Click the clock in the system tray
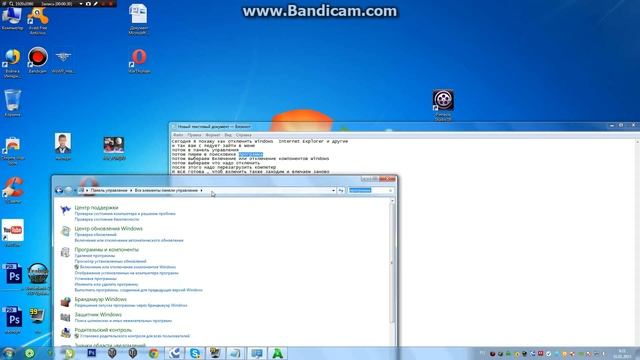 [x=622, y=353]
